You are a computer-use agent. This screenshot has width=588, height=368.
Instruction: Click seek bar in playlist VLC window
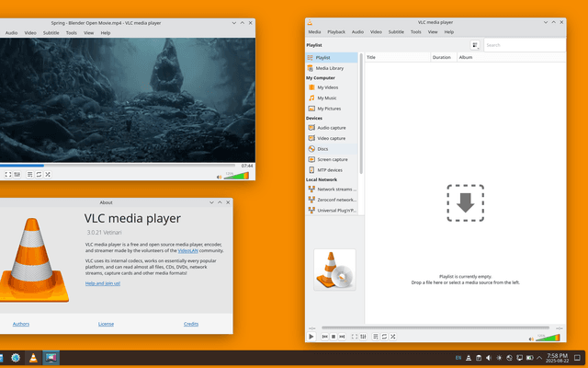(x=435, y=328)
